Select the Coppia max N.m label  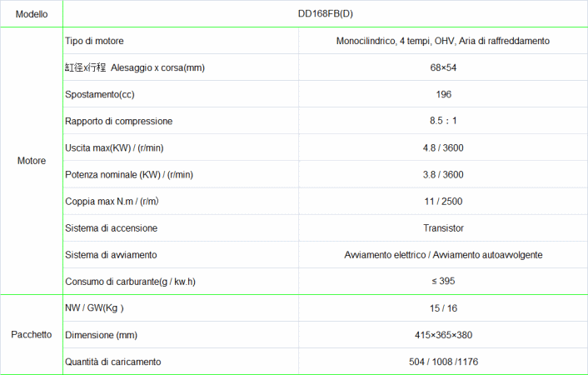[x=112, y=201]
